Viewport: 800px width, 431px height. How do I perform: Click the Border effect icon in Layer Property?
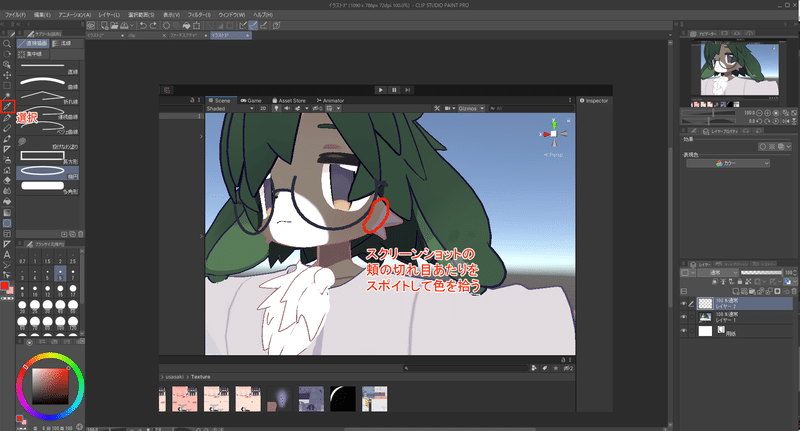tap(763, 146)
